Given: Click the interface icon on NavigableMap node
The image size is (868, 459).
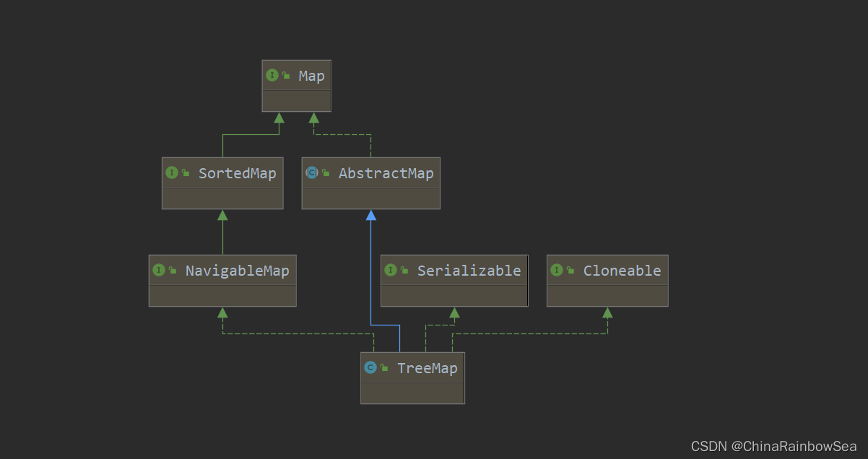Looking at the screenshot, I should (x=159, y=270).
